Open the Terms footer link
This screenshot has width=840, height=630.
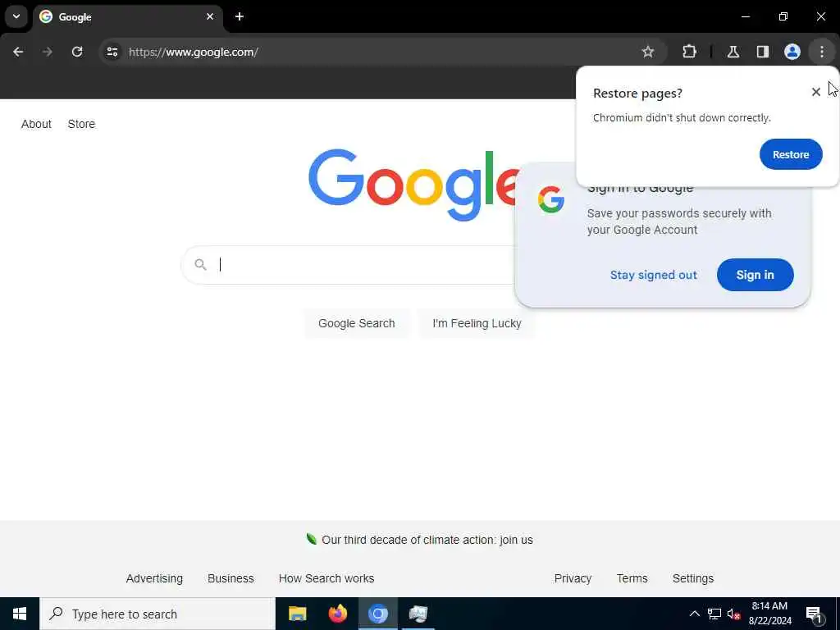click(632, 578)
